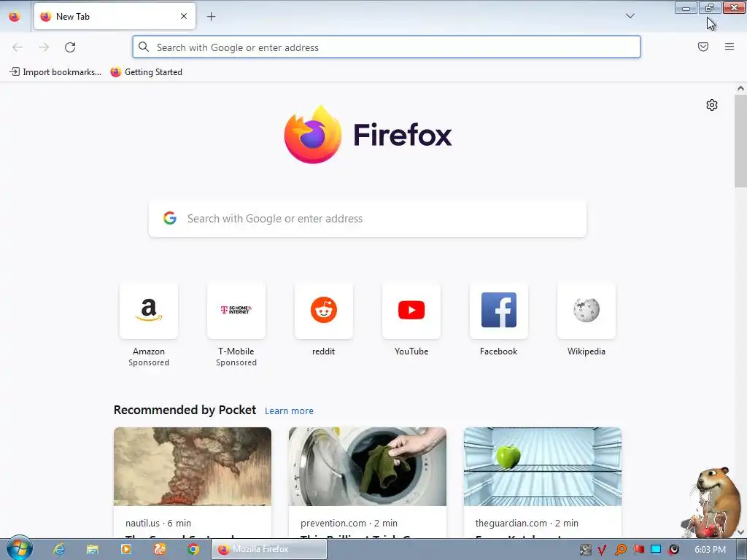Open the nautil.us volcano article thumbnail
The height and width of the screenshot is (560, 747).
[193, 466]
